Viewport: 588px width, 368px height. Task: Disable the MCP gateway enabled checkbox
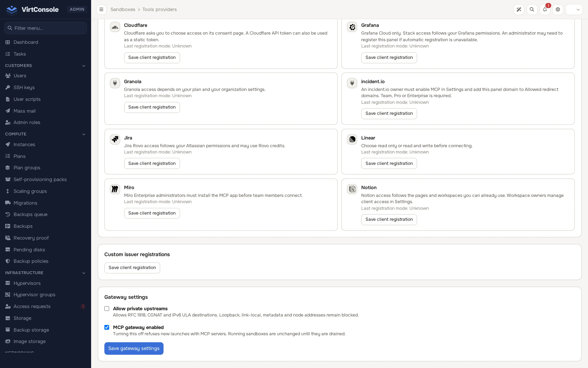pyautogui.click(x=107, y=327)
